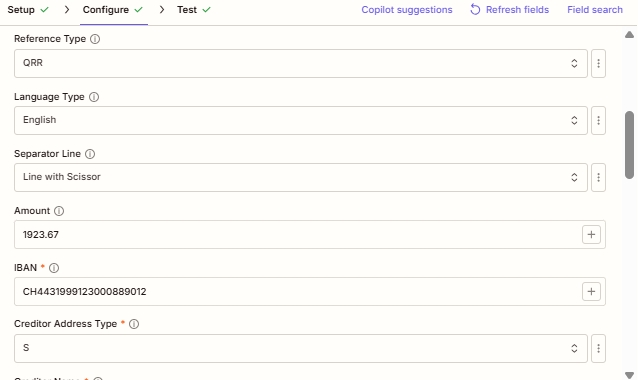Viewport: 638px width, 380px height.
Task: Click the Reference Type label
Action: (x=50, y=39)
